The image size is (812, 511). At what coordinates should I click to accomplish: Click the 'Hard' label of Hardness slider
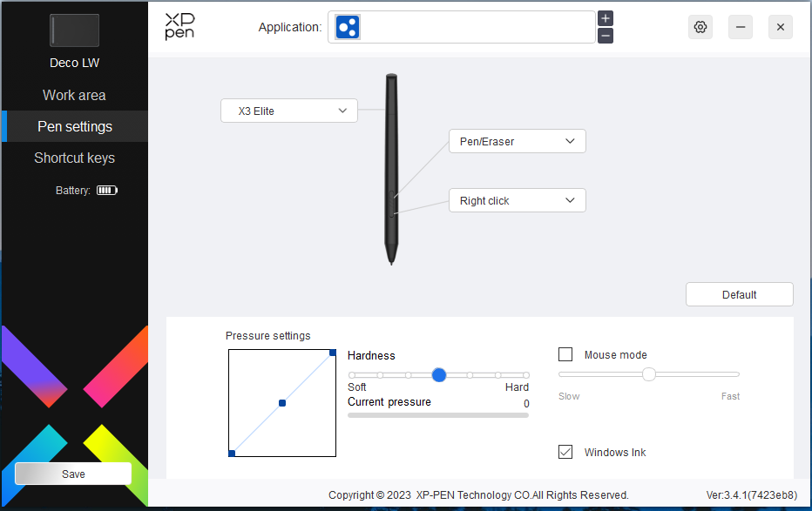517,387
